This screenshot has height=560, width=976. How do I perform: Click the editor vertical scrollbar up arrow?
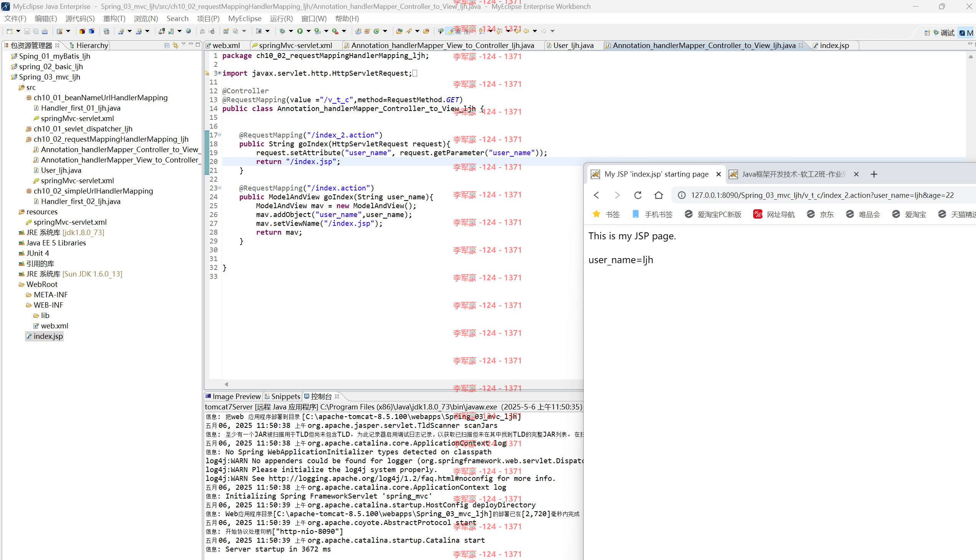(971, 56)
